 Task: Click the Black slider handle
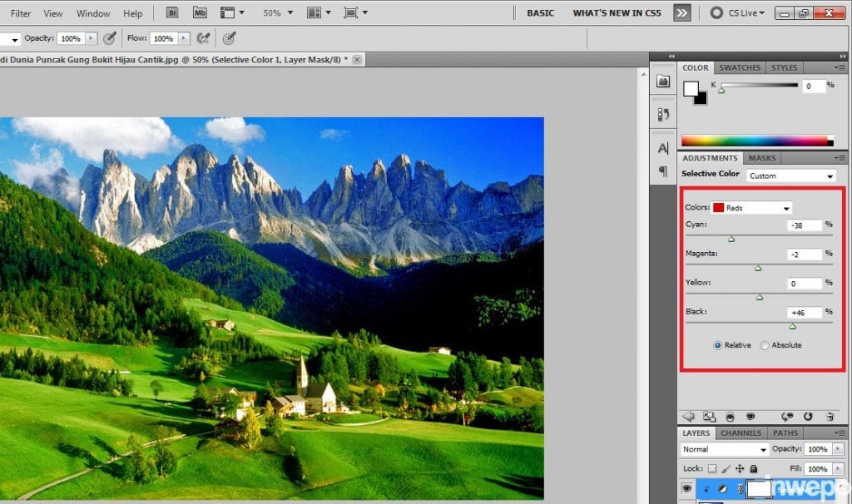[793, 326]
